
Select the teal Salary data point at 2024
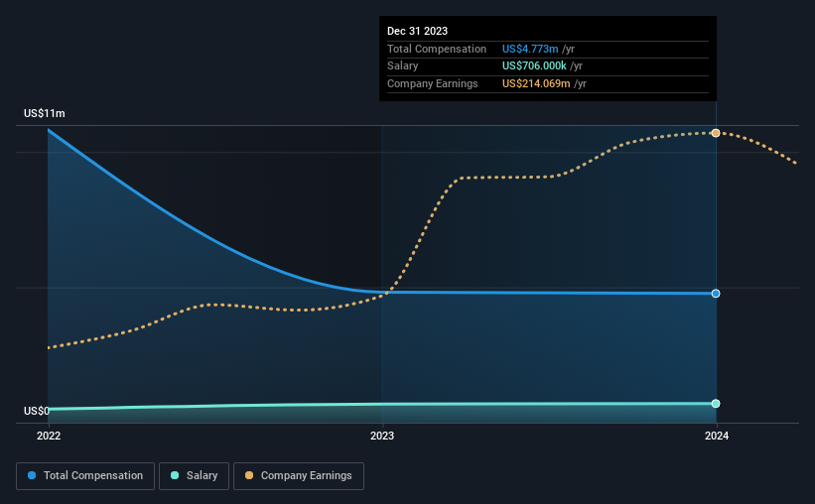point(716,404)
